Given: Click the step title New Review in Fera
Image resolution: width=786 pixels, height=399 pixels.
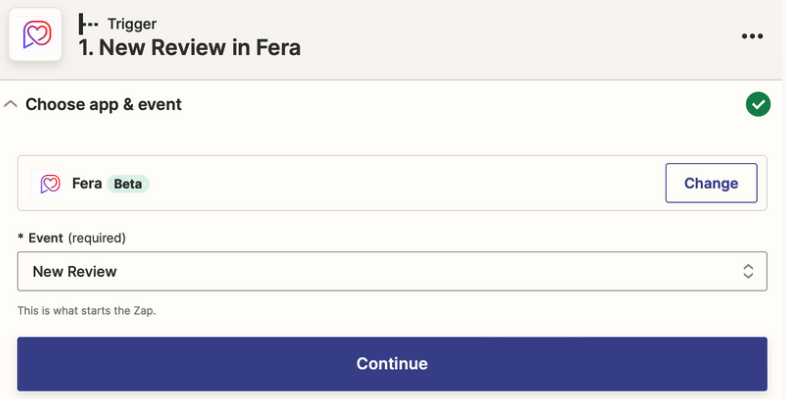Looking at the screenshot, I should click(189, 48).
